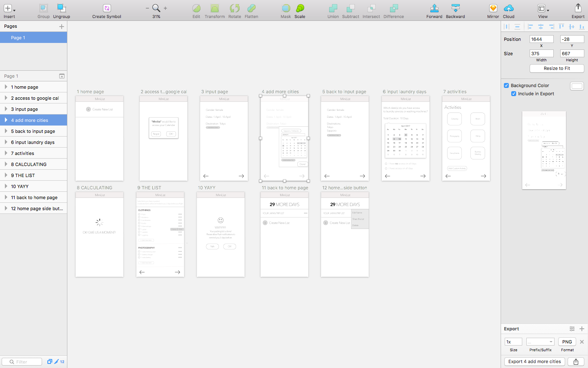The width and height of the screenshot is (588, 368).
Task: Click Export 4 add more cities button
Action: point(534,361)
